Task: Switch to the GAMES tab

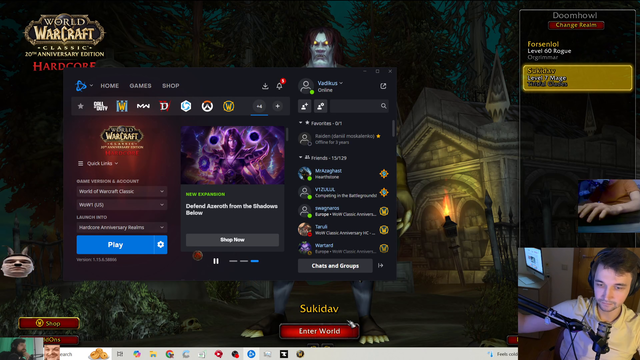Action: tap(140, 86)
